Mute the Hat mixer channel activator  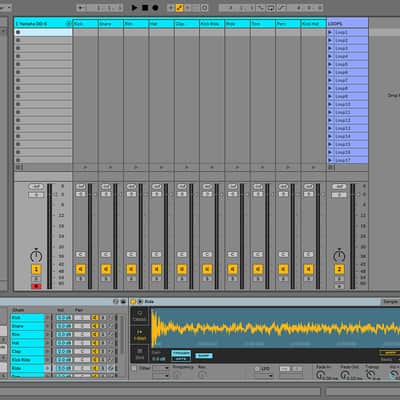tap(157, 269)
